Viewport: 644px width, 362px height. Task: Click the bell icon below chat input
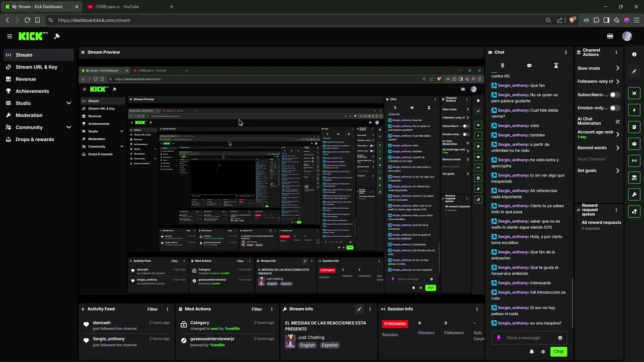point(531,351)
